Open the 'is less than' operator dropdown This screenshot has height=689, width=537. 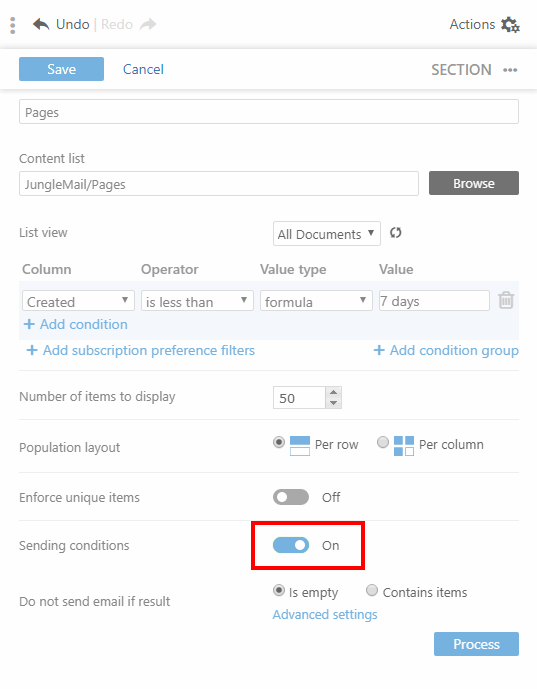click(197, 301)
